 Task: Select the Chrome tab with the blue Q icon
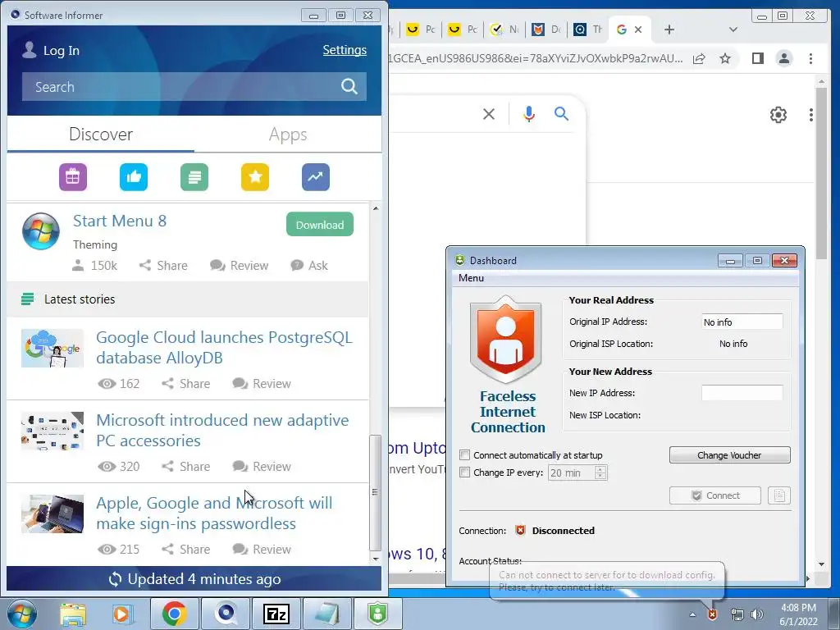pyautogui.click(x=587, y=30)
